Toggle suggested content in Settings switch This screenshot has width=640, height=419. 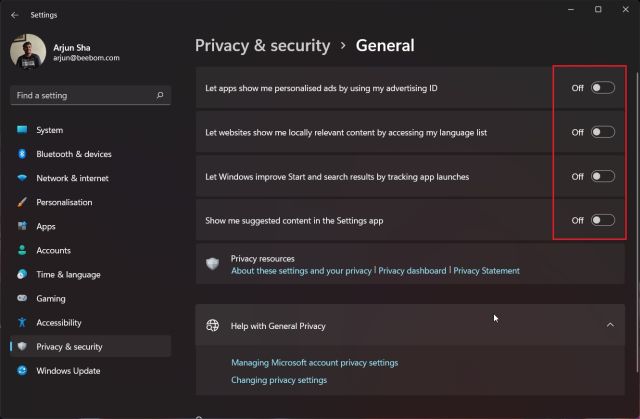point(602,220)
